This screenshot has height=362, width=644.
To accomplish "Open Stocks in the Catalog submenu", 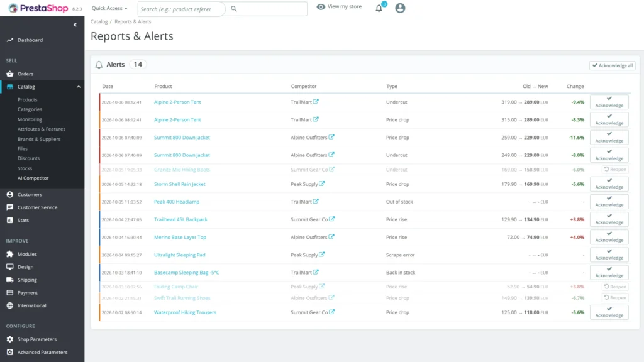I will pos(25,168).
